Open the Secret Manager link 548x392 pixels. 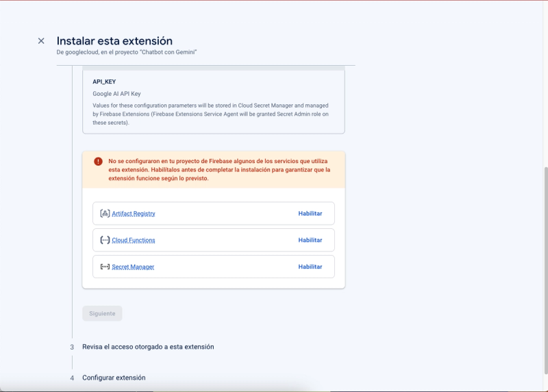coord(133,267)
